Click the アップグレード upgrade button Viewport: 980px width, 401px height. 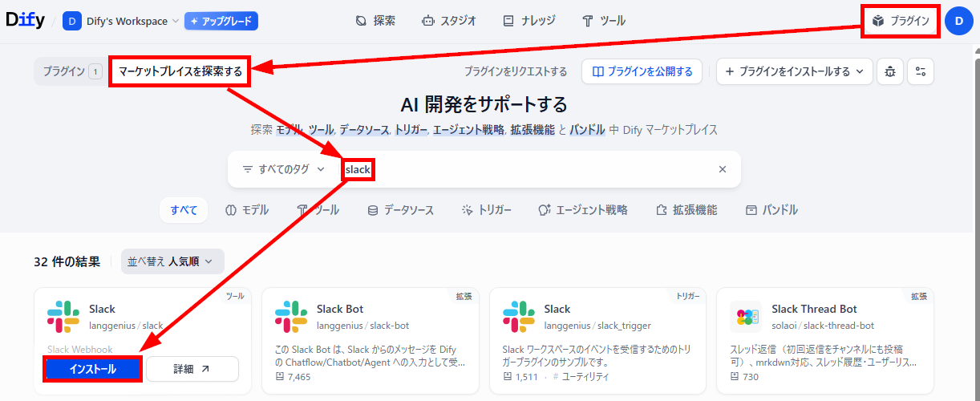[x=221, y=21]
